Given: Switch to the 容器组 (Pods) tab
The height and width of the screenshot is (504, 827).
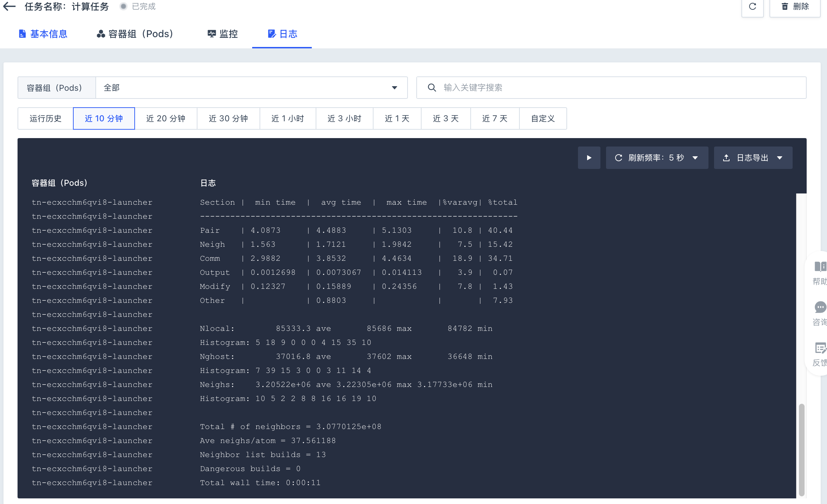Looking at the screenshot, I should pyautogui.click(x=135, y=34).
